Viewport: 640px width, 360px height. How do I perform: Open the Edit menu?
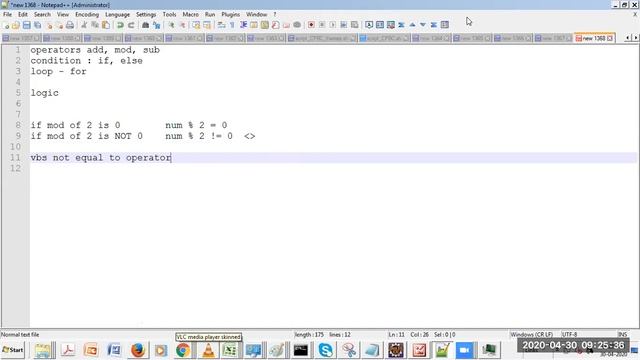pos(23,14)
